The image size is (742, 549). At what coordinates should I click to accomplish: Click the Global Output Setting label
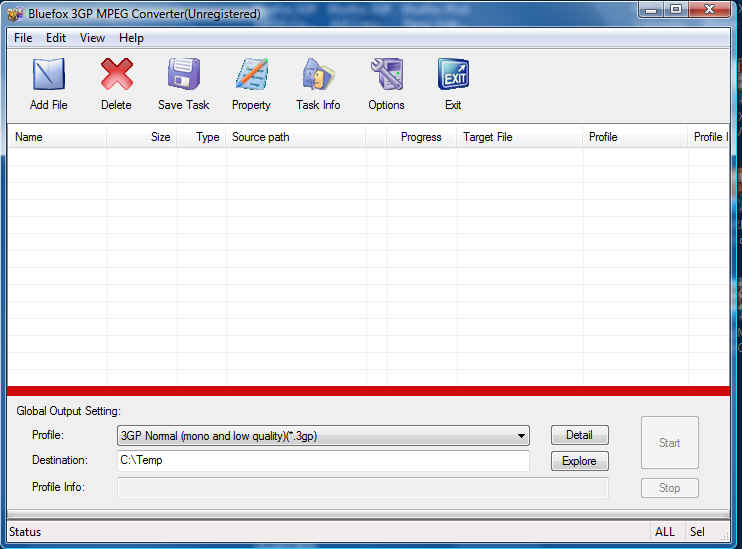pyautogui.click(x=69, y=411)
